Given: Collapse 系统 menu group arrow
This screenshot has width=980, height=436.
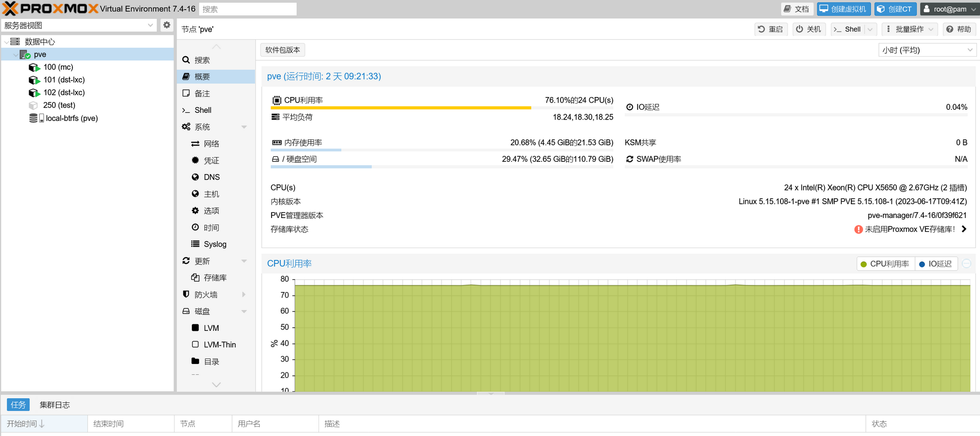Looking at the screenshot, I should (244, 127).
